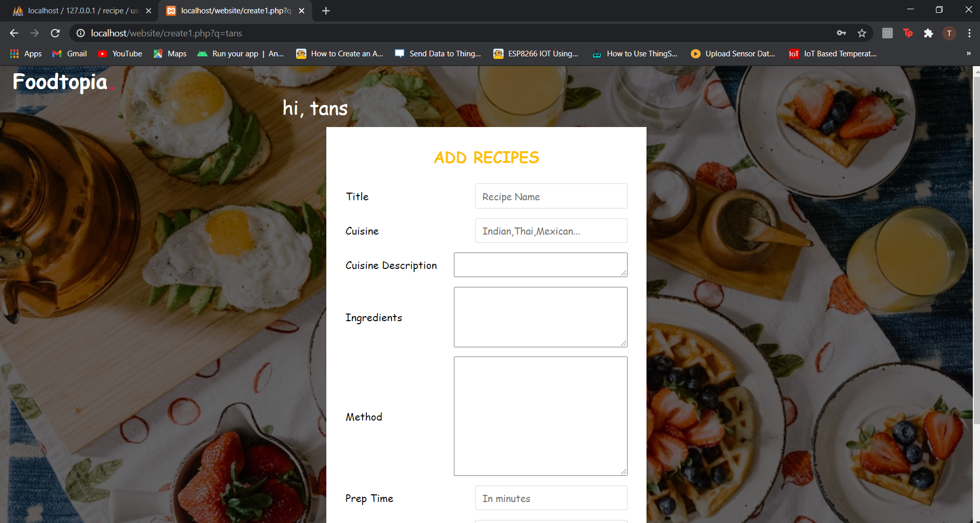The height and width of the screenshot is (523, 980).
Task: Click the page-info icon in the address bar
Action: [80, 33]
